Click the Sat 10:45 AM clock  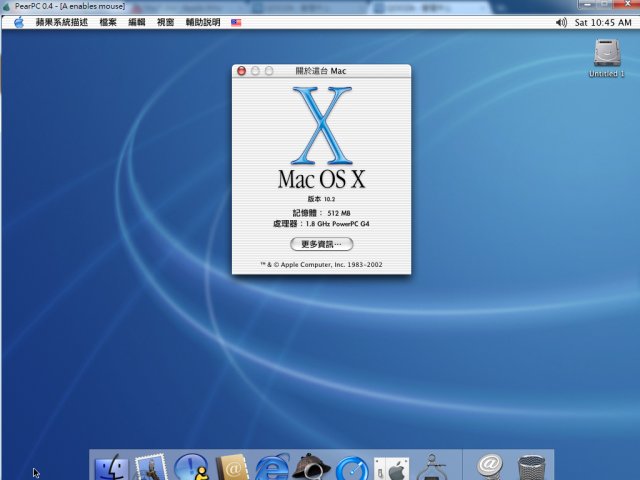click(603, 22)
